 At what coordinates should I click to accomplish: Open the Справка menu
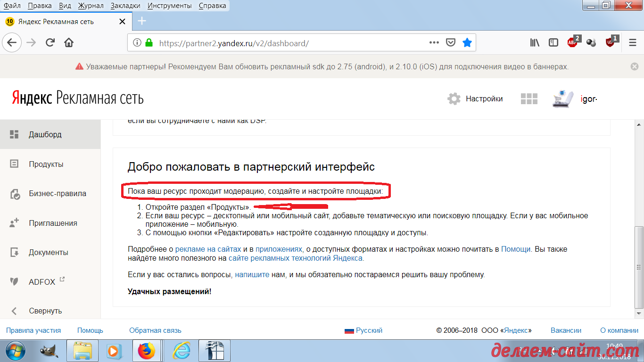pos(212,6)
